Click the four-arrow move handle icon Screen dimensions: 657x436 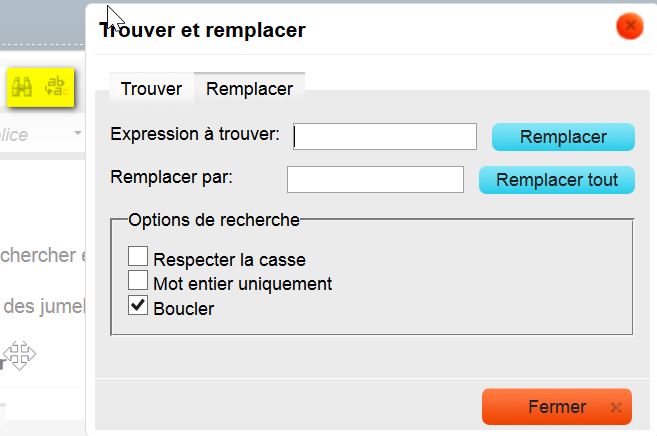tap(19, 355)
